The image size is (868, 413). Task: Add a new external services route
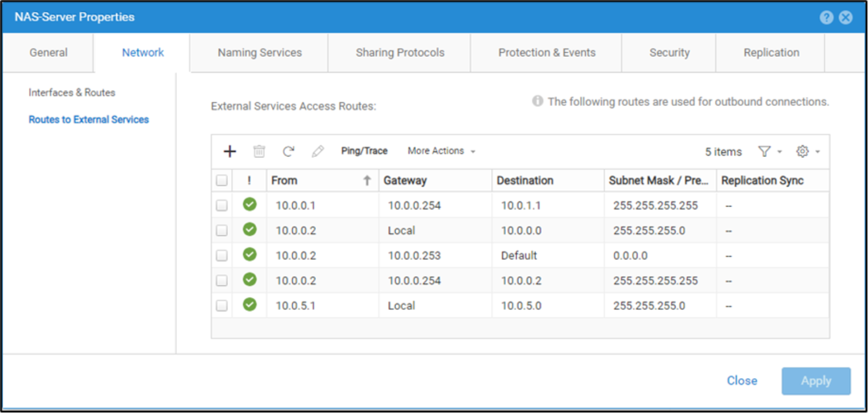coord(230,151)
